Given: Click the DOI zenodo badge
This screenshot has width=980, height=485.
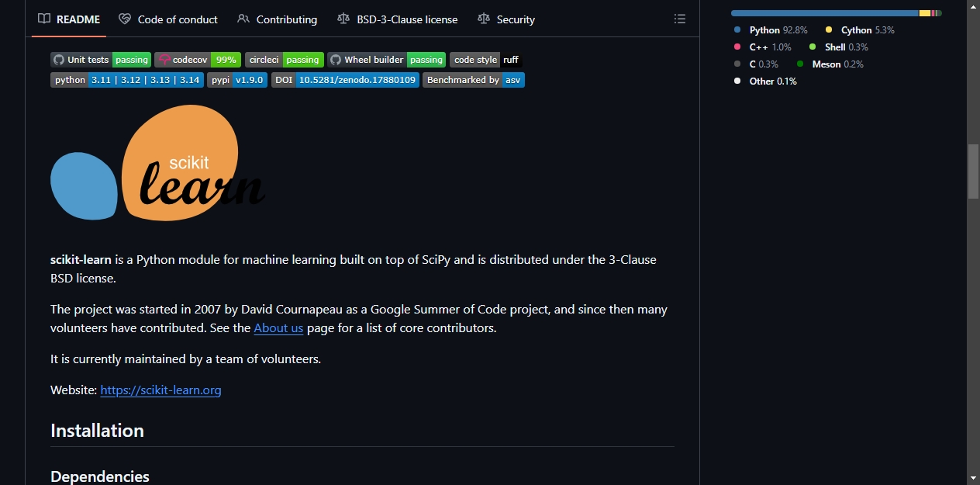Looking at the screenshot, I should click(345, 80).
